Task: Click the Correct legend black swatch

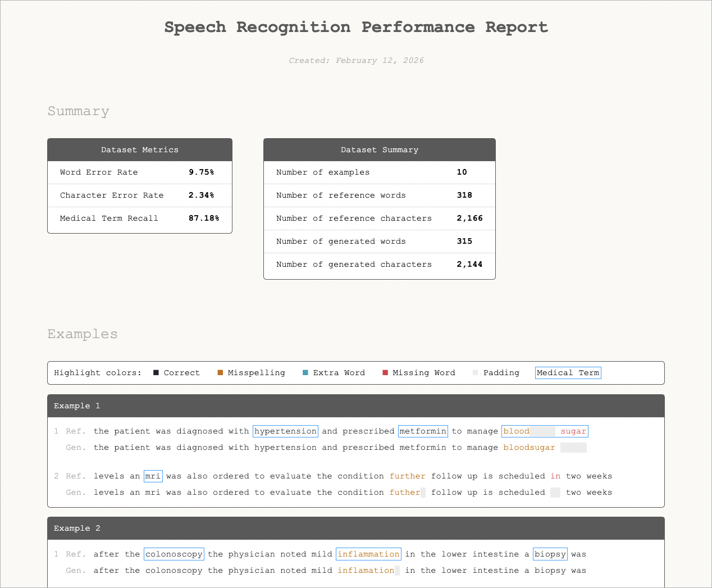Action: pos(156,373)
